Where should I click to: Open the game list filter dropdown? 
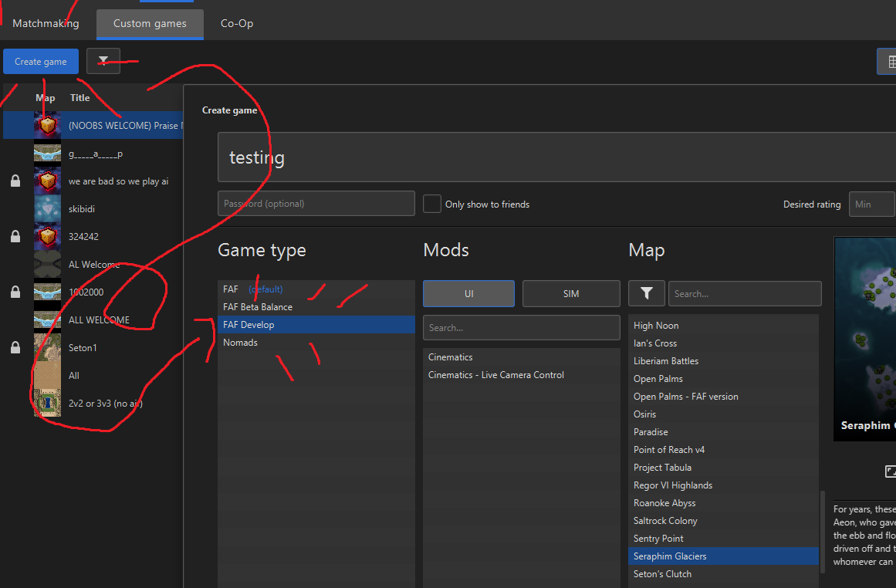point(103,61)
